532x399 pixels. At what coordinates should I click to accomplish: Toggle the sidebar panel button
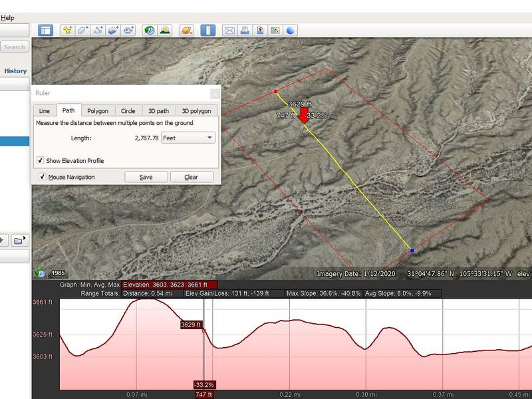pos(45,31)
